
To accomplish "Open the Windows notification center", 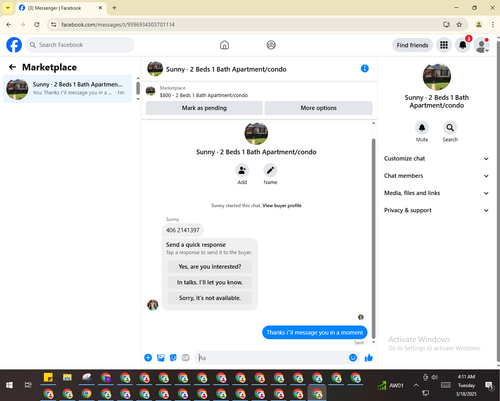I will (x=489, y=385).
